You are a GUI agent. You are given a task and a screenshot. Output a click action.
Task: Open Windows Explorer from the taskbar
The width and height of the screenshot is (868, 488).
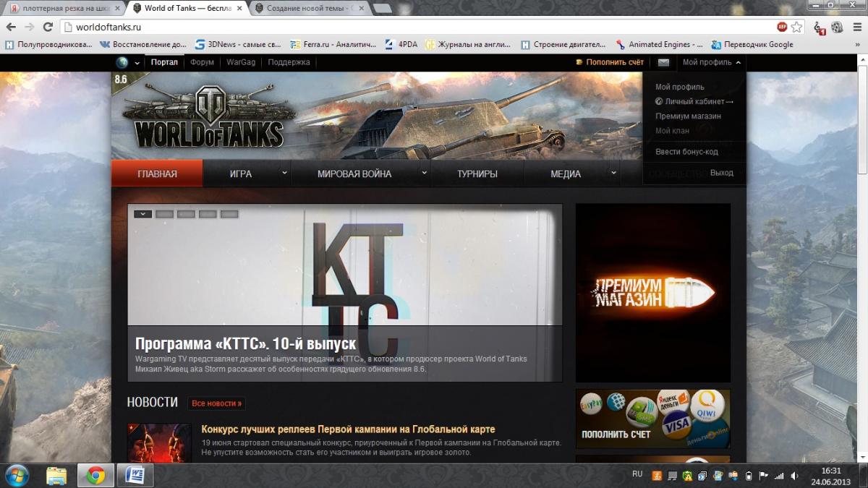click(x=56, y=476)
